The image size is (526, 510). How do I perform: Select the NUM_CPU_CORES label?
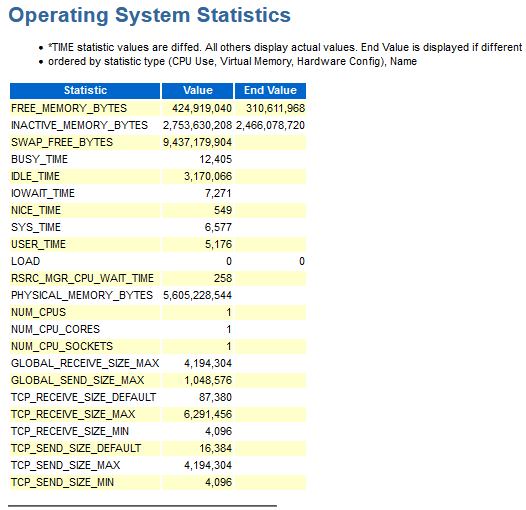[x=55, y=329]
